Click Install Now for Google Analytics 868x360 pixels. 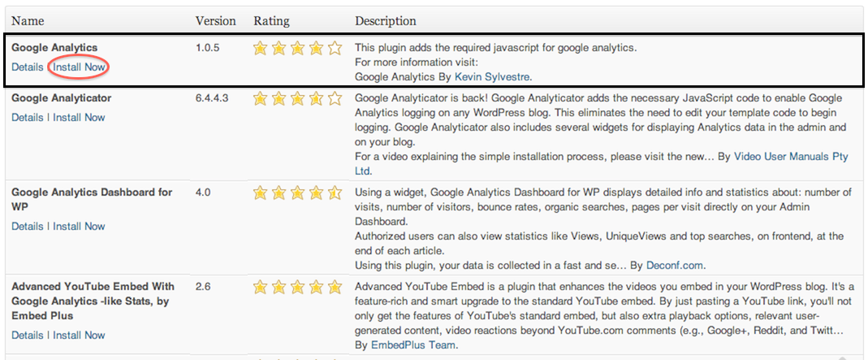coord(79,67)
